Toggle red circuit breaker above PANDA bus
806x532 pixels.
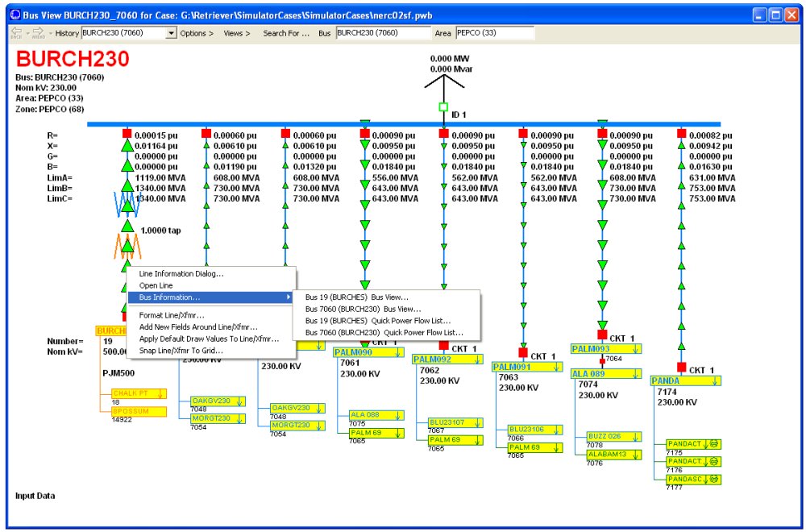[681, 369]
